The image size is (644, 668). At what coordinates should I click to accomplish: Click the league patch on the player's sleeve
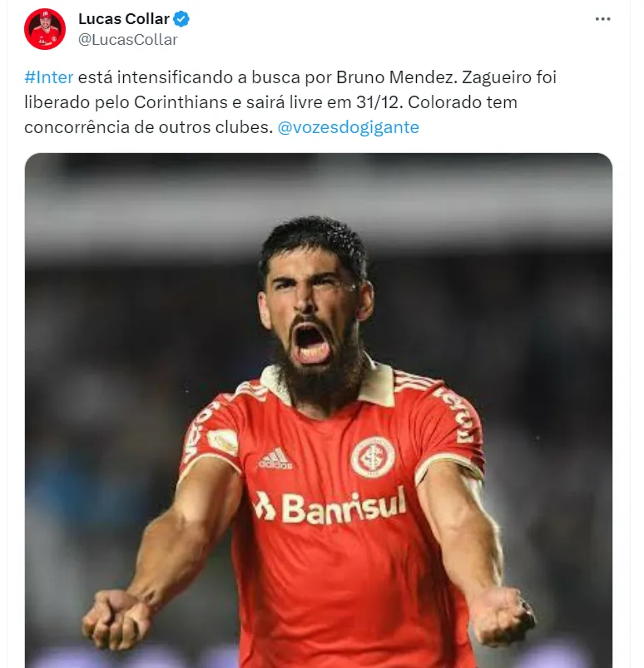[223, 441]
